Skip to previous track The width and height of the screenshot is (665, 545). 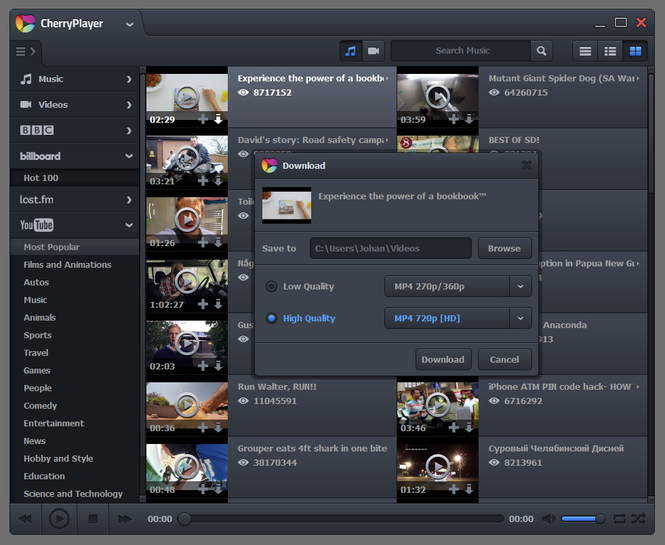[x=25, y=519]
